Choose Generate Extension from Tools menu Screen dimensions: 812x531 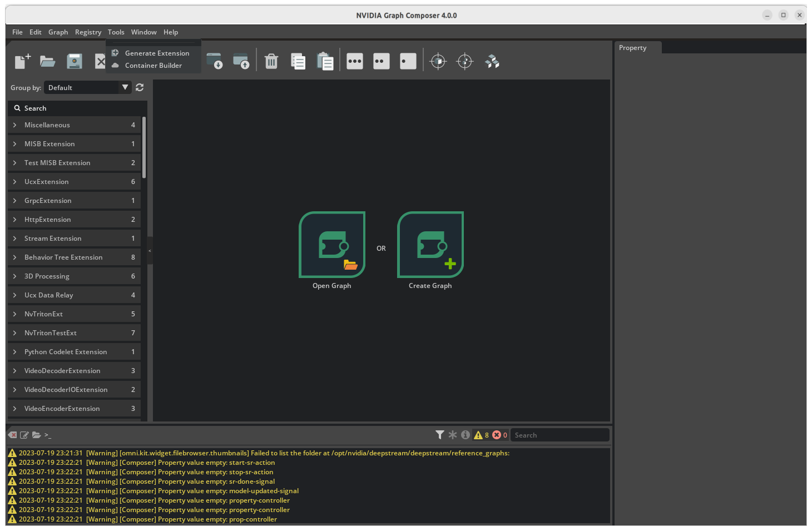pos(153,53)
